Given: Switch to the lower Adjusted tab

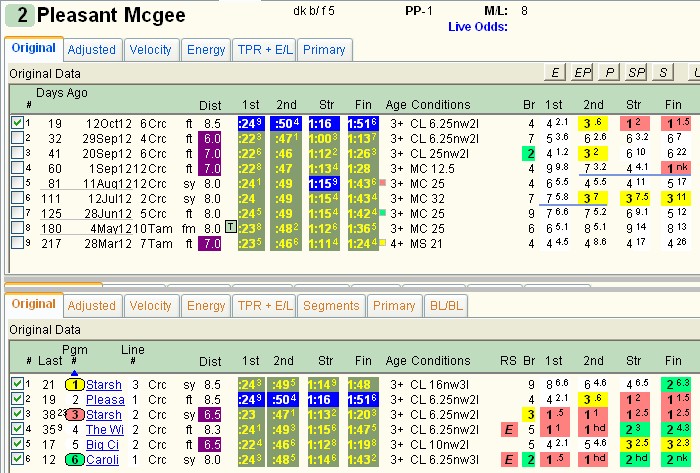Looking at the screenshot, I should coord(92,306).
